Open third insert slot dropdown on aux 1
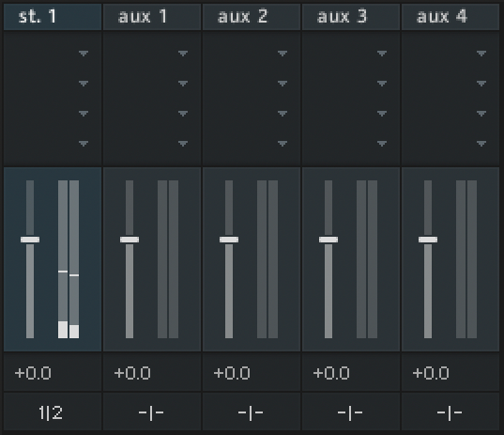This screenshot has height=435, width=504. point(183,114)
